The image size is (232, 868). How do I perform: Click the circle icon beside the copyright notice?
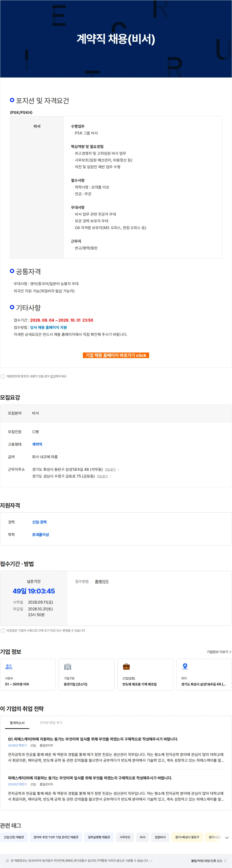pos(7,861)
